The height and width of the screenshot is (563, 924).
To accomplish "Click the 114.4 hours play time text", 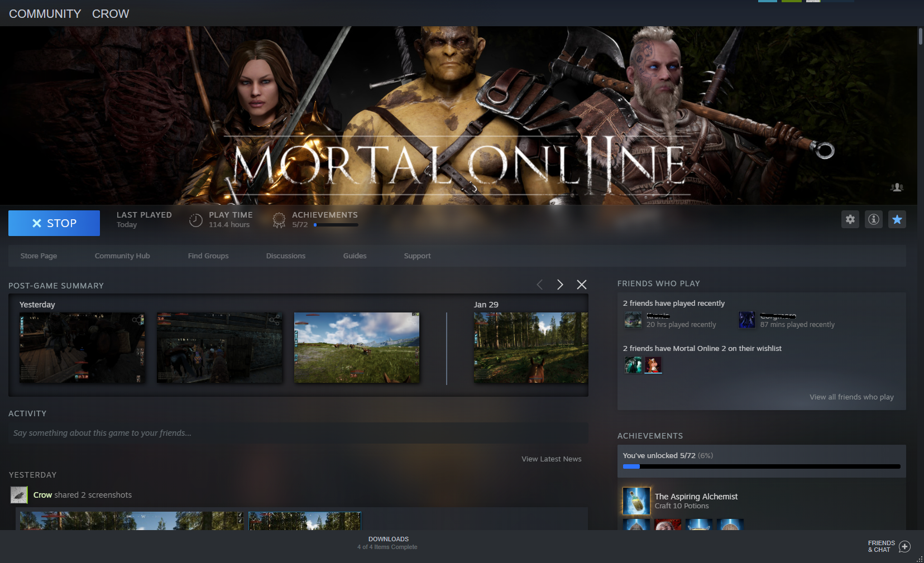I will pyautogui.click(x=229, y=225).
